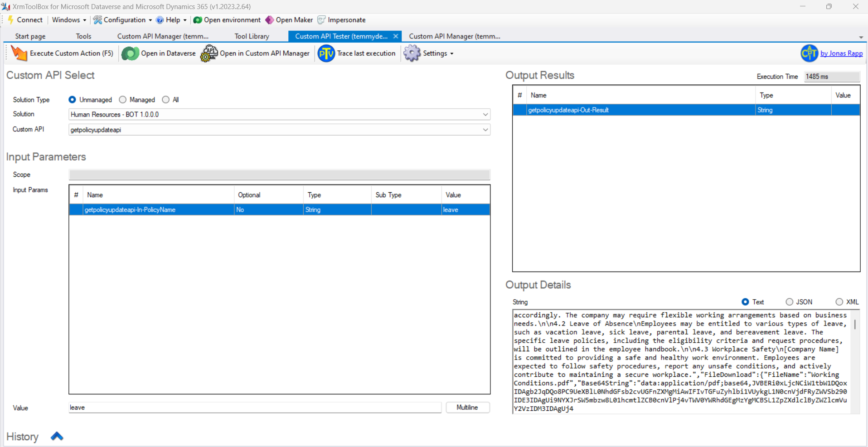Select the Unmanaged solution type

(x=72, y=100)
